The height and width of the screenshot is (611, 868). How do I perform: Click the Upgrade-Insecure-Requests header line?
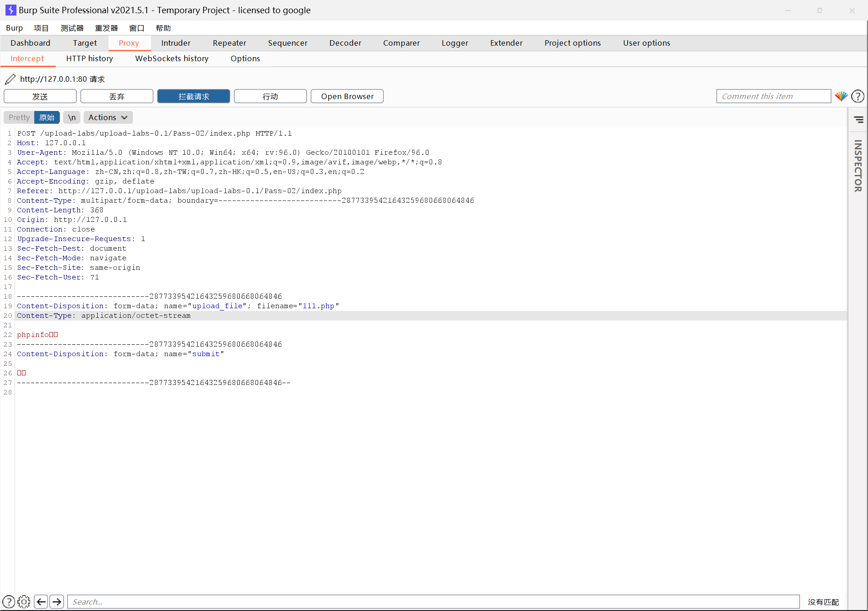(81, 239)
